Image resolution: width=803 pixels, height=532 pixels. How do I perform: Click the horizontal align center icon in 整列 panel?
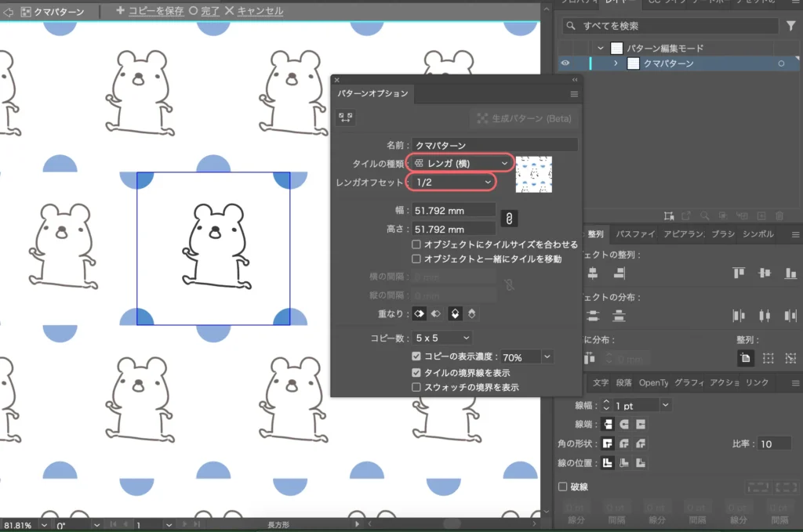[x=592, y=273]
